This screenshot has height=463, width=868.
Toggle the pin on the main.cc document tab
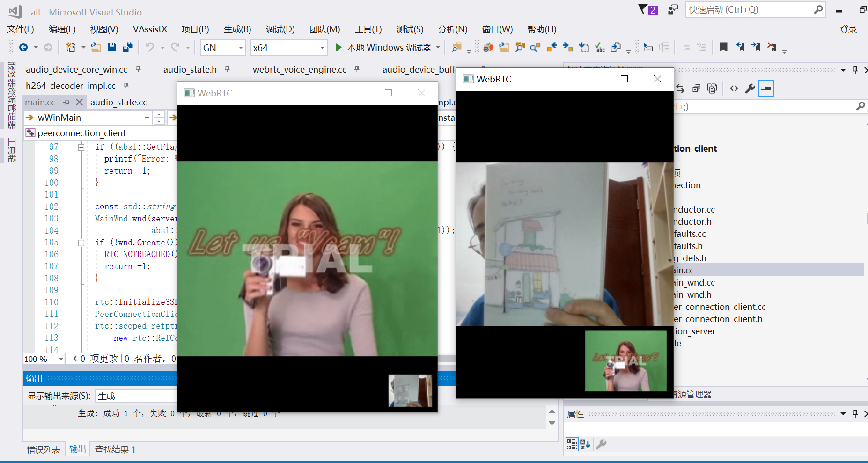click(66, 102)
